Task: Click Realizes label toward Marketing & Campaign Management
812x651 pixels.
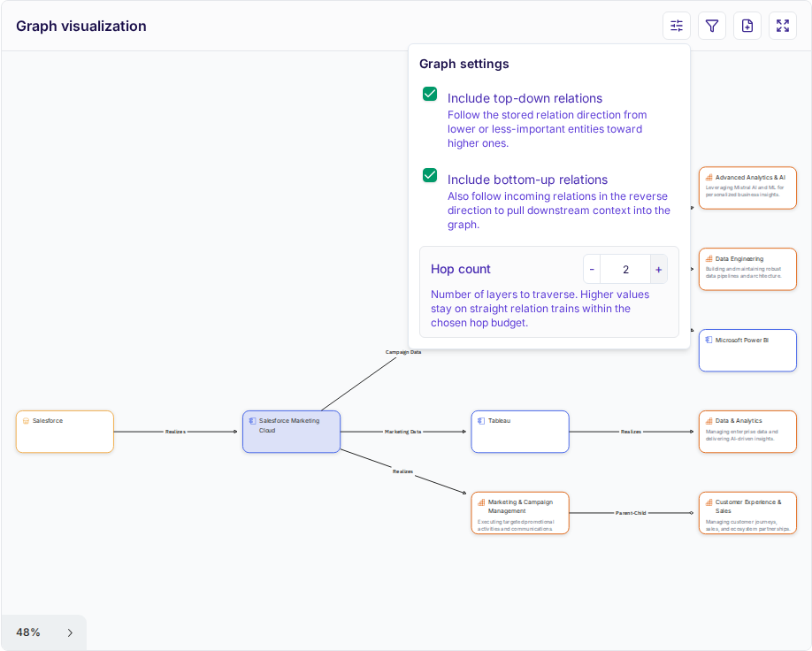Action: point(402,471)
